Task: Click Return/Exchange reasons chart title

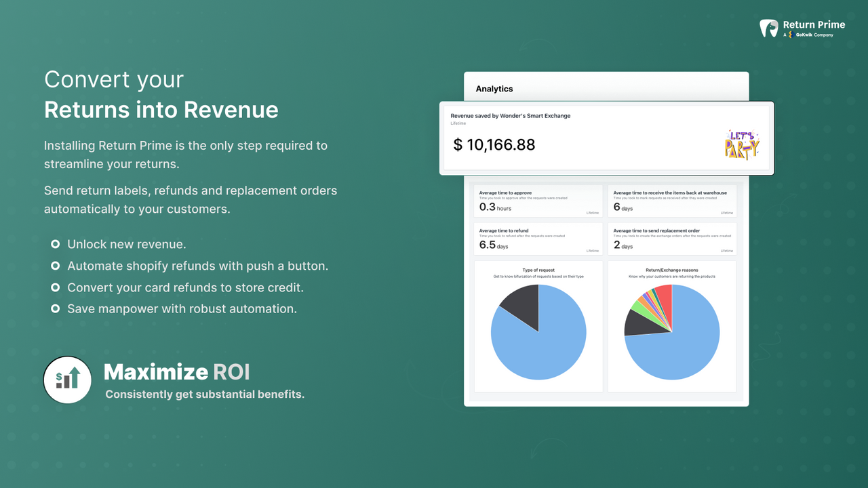Action: pos(672,270)
